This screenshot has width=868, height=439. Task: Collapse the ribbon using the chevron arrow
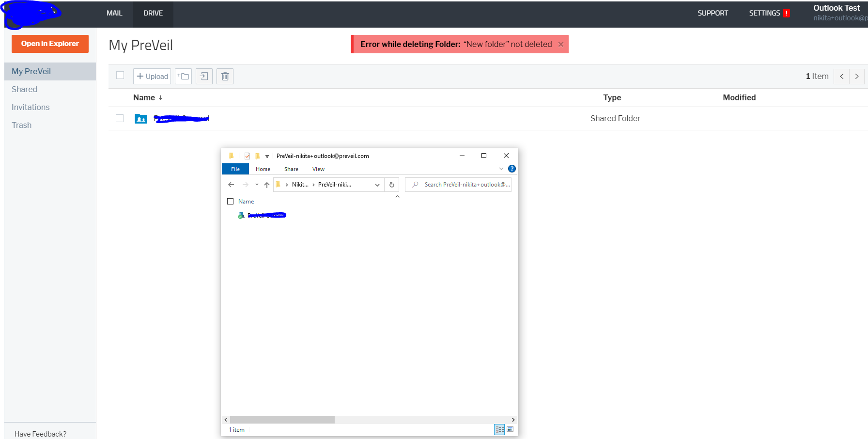click(501, 169)
